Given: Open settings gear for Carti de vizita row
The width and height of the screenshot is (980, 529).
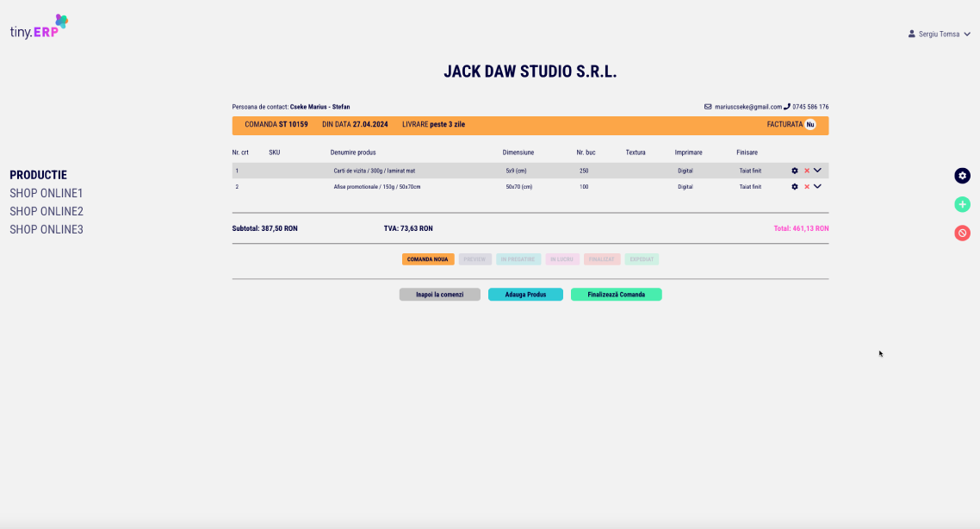Looking at the screenshot, I should 795,171.
